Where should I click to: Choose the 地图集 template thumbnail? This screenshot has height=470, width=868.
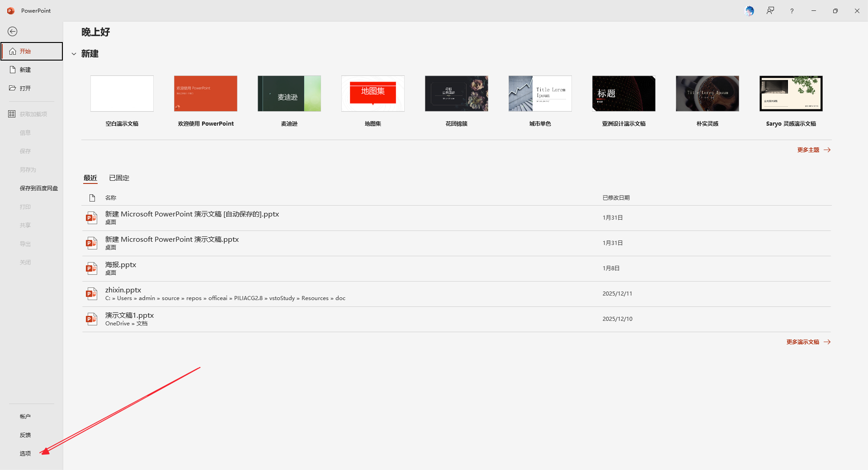[x=373, y=94]
